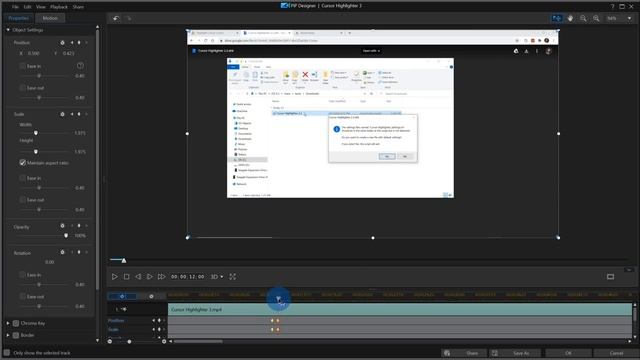
Task: Click timeline zoom out minus icon
Action: click(110, 341)
